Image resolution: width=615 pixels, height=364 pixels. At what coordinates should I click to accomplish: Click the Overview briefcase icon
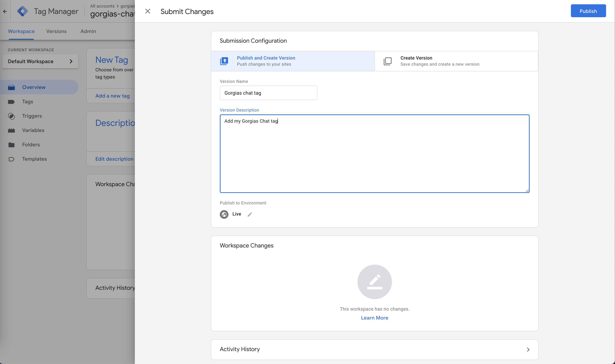[11, 87]
